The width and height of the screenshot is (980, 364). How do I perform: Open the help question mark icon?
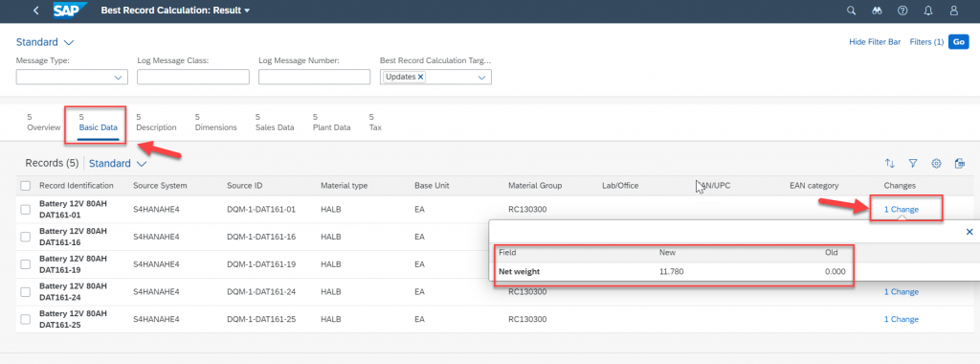point(902,11)
